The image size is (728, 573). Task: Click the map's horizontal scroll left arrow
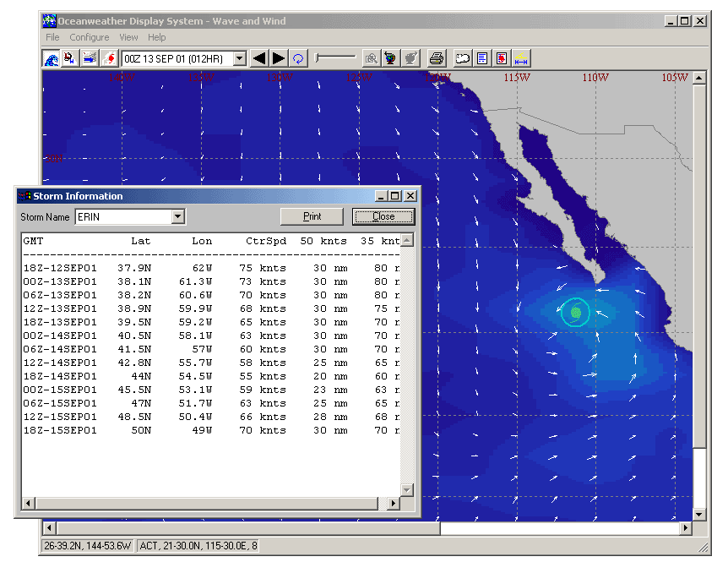pos(50,528)
